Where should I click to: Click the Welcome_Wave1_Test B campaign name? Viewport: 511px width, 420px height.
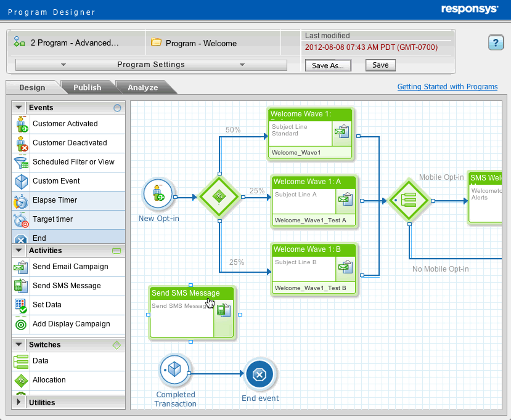click(310, 288)
